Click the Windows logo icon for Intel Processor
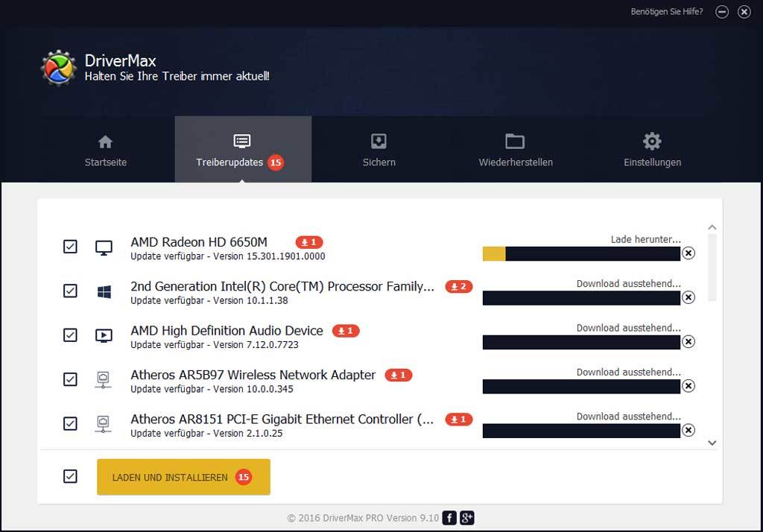 click(104, 291)
